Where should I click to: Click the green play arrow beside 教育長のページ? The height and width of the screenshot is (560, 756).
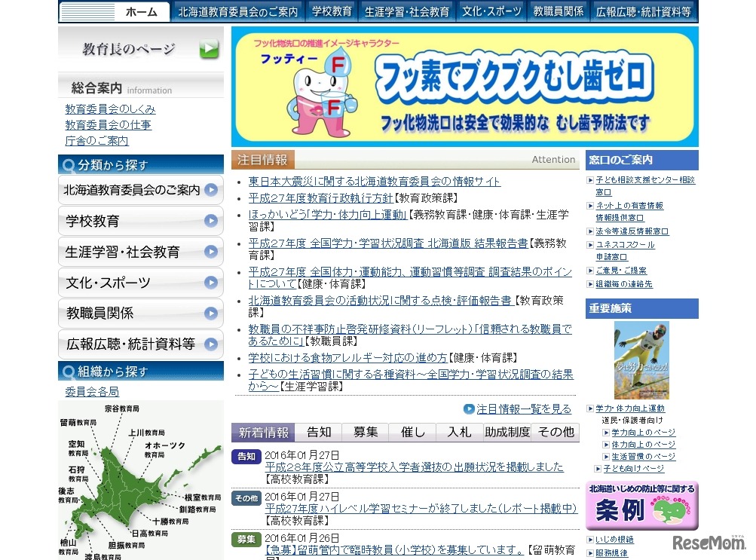pyautogui.click(x=208, y=47)
